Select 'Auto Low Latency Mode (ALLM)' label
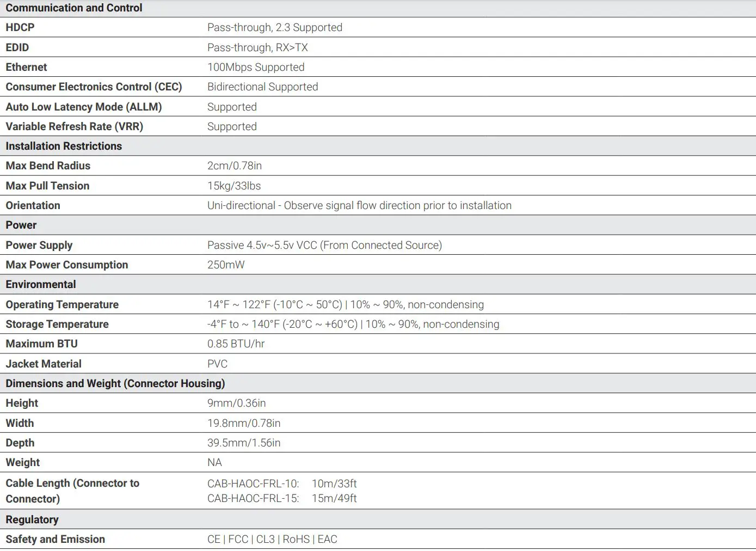The image size is (756, 551). click(84, 107)
